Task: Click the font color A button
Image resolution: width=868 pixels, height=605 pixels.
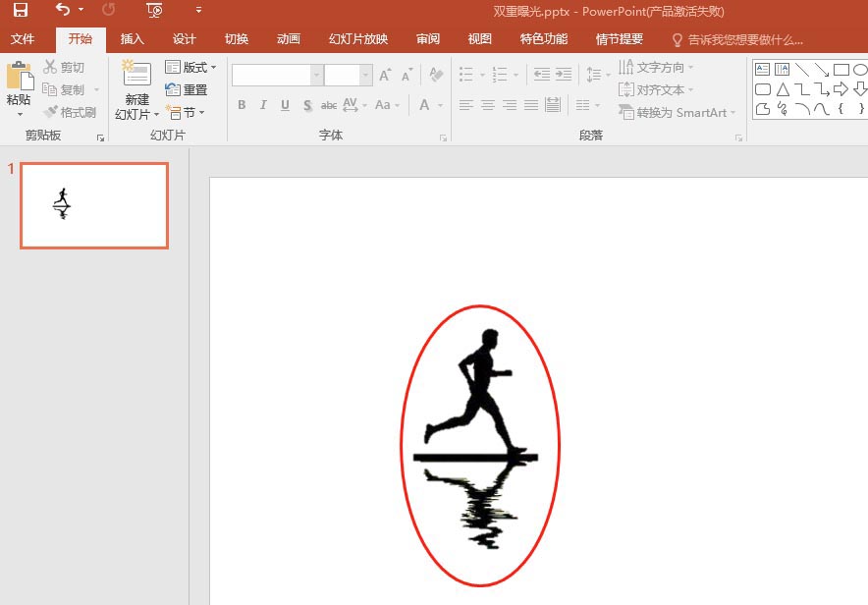Action: click(424, 105)
